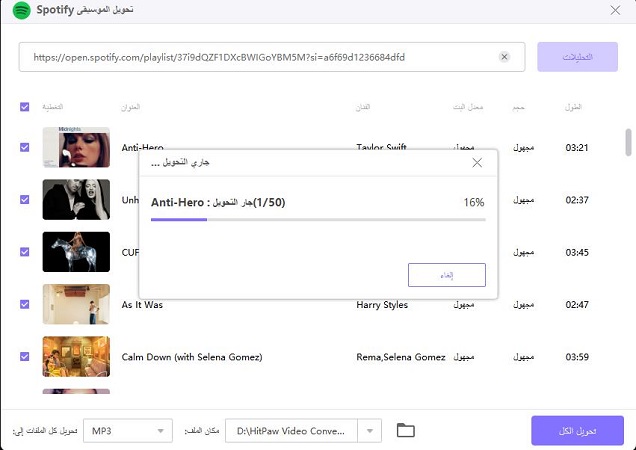This screenshot has width=636, height=450.
Task: Close the conversion progress dialog
Action: pos(477,163)
